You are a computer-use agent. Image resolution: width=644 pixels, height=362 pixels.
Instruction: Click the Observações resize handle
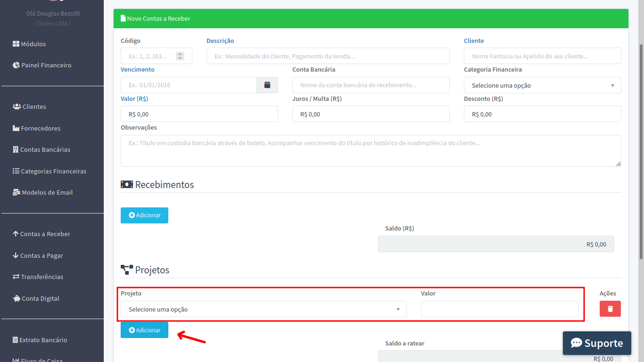(x=618, y=164)
